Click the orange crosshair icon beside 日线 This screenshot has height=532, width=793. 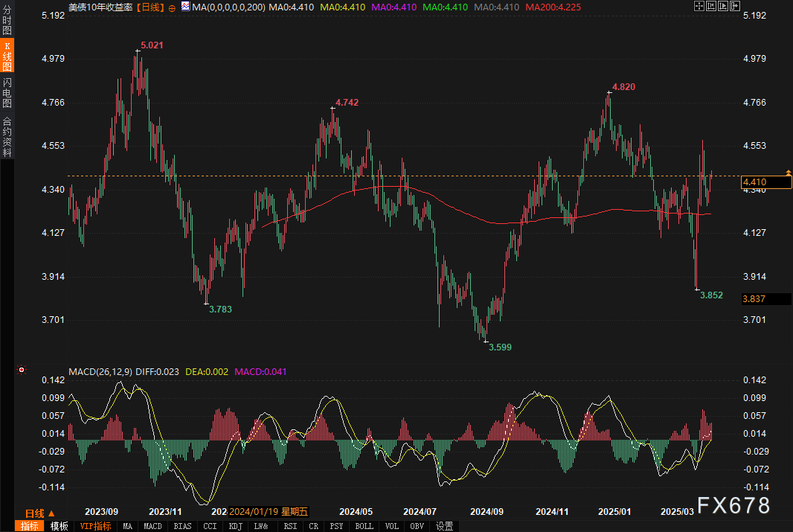[173, 7]
